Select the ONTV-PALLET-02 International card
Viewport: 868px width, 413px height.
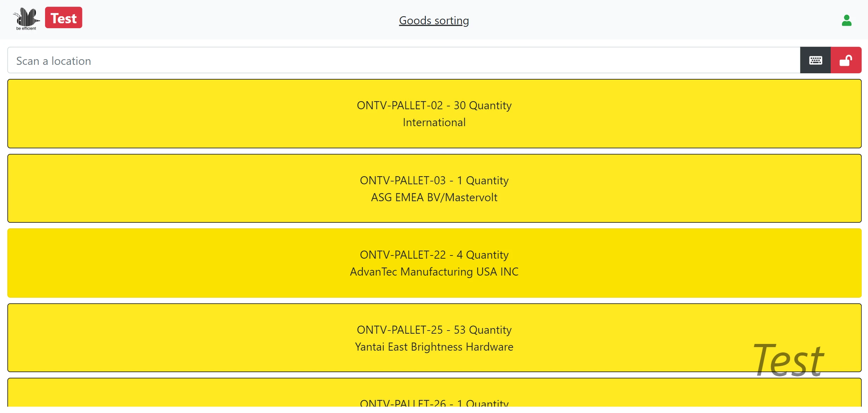tap(434, 114)
